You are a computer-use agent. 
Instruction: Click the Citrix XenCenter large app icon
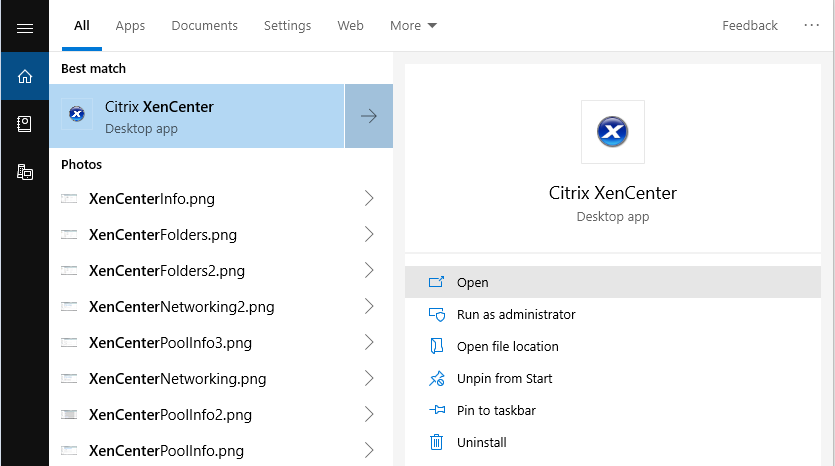tap(612, 131)
